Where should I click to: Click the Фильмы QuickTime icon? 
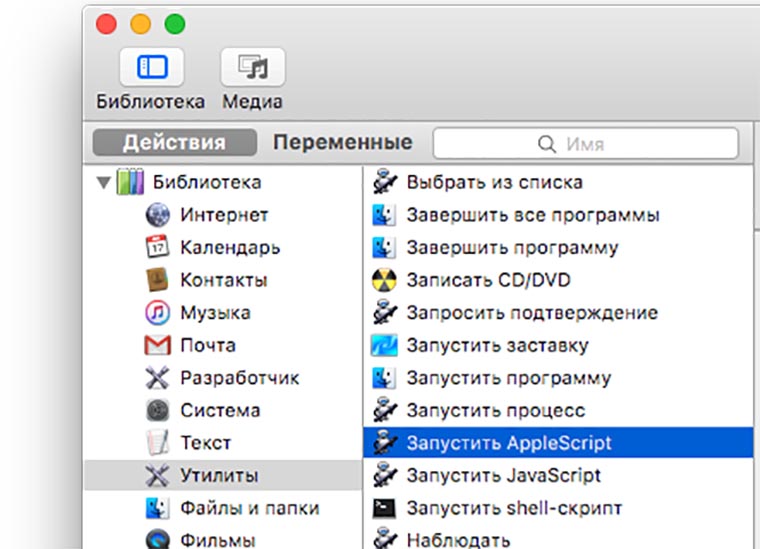click(158, 539)
